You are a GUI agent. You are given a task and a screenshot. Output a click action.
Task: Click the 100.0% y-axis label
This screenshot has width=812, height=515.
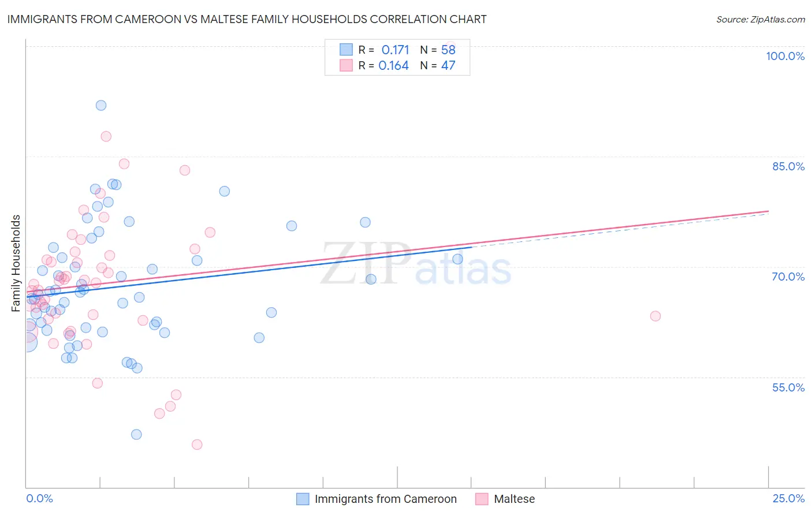pos(785,56)
